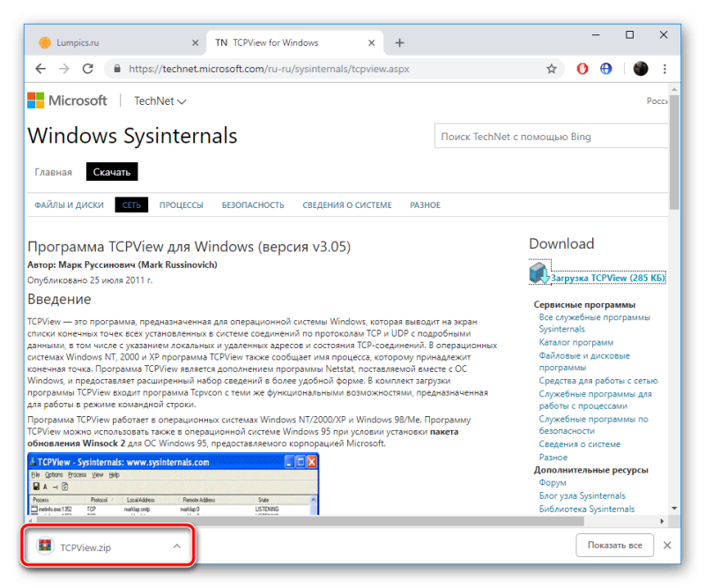Viewport: 705px width, 588px height.
Task: Click the TCPView screenshot thumbnail
Action: point(173,484)
